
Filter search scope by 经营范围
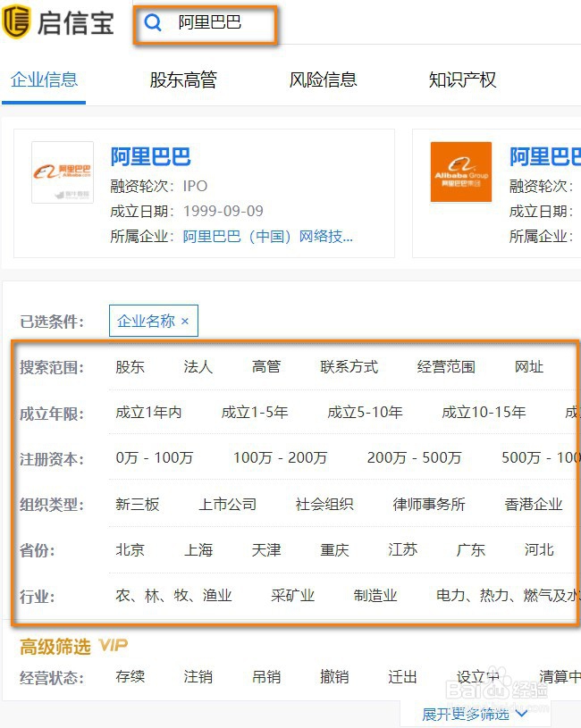pos(446,367)
